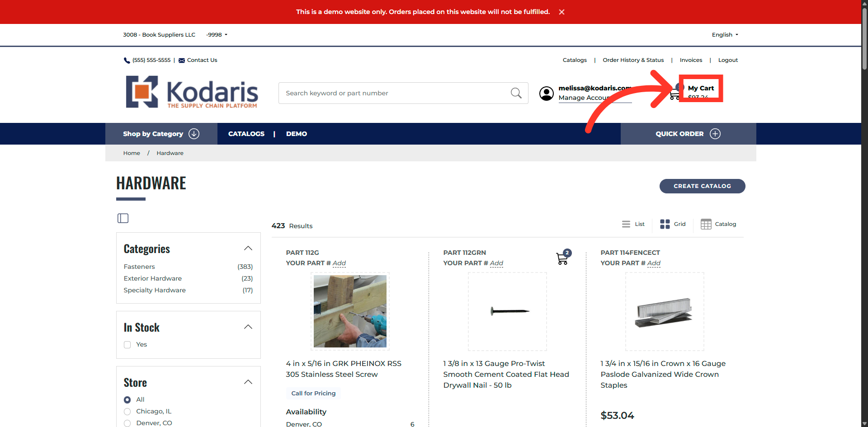Click the user account avatar icon
868x427 pixels.
[x=547, y=94]
